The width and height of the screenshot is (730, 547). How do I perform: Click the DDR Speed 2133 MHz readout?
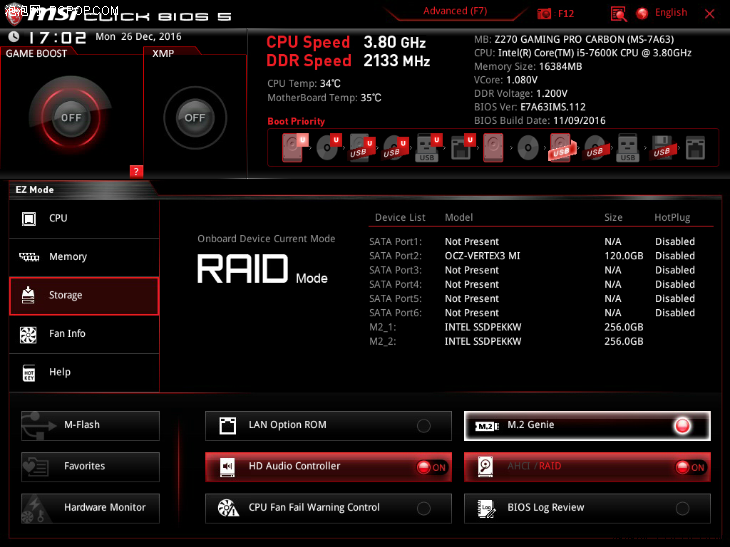(x=348, y=61)
